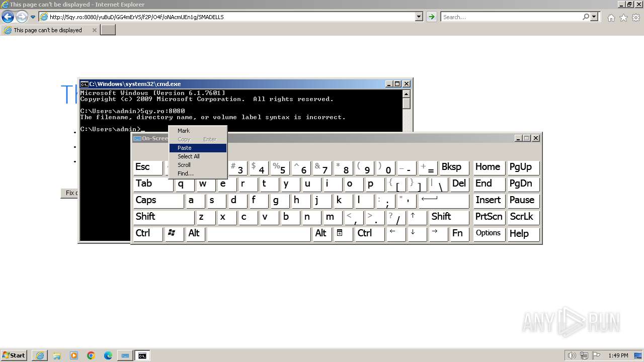Image resolution: width=644 pixels, height=362 pixels.
Task: Tap the left arrow key on keyboard
Action: point(396,234)
